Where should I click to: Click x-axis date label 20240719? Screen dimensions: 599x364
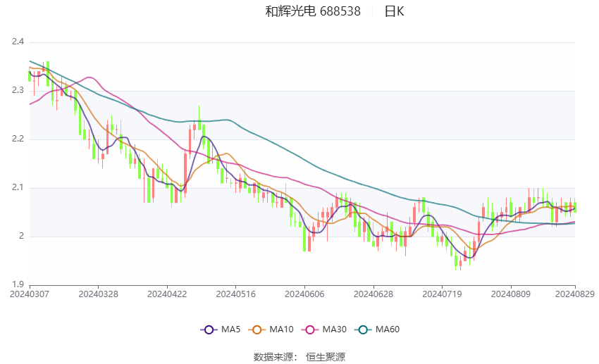click(442, 294)
